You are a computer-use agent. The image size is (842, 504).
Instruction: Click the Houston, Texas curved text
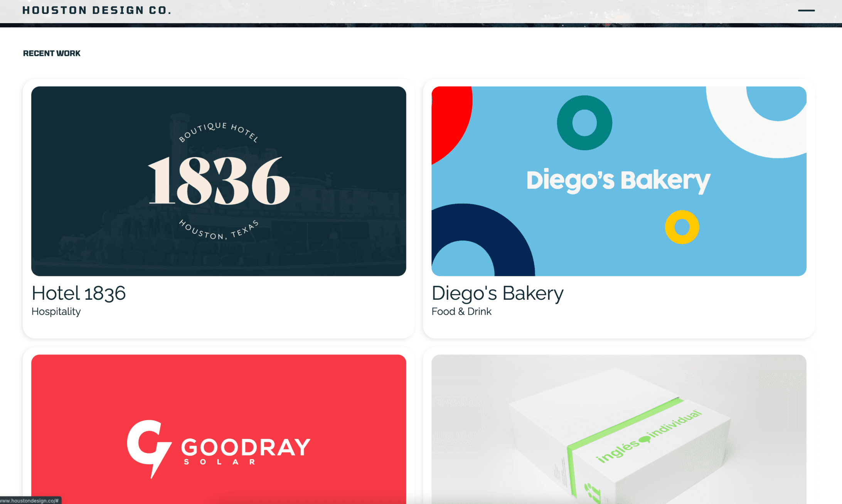click(219, 230)
